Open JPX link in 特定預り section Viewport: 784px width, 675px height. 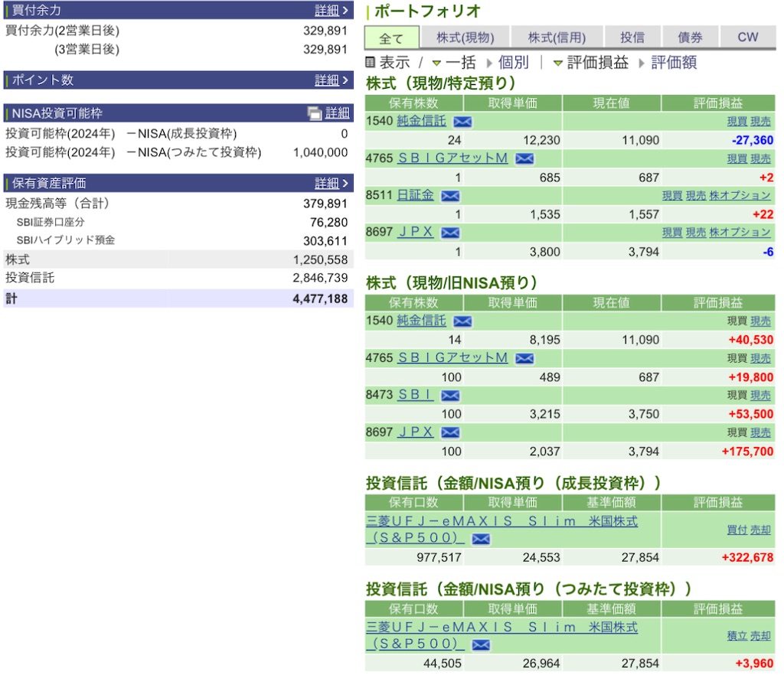(x=416, y=232)
